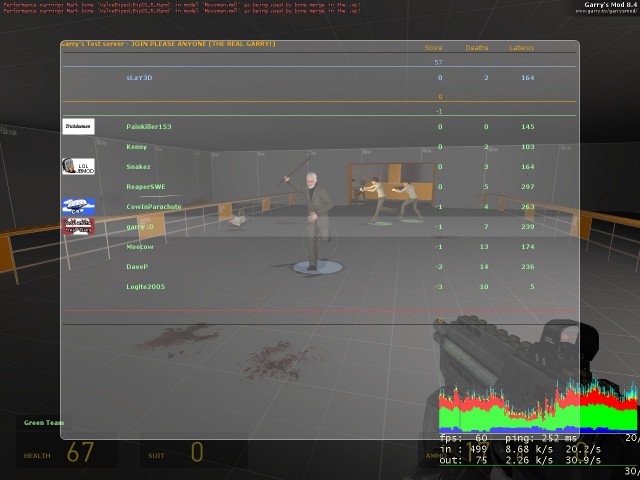Select player sLaY3D in the scoreboard
640x480 pixels.
click(x=139, y=78)
